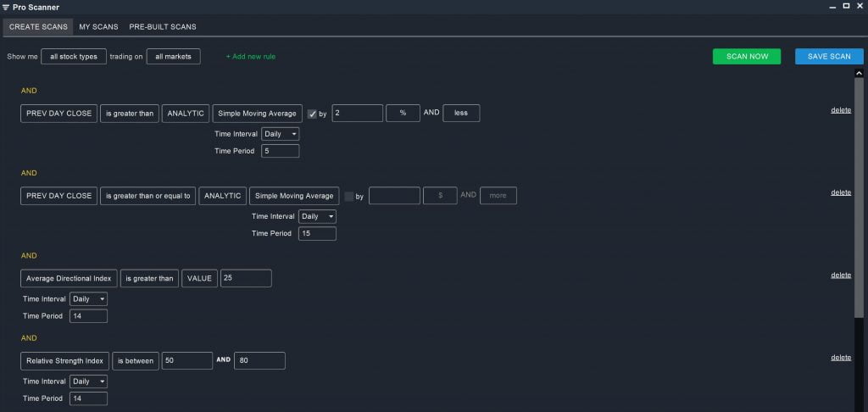Screen dimensions: 868x412
Task: Click the vertical scrollbar thumb
Action: click(x=860, y=198)
